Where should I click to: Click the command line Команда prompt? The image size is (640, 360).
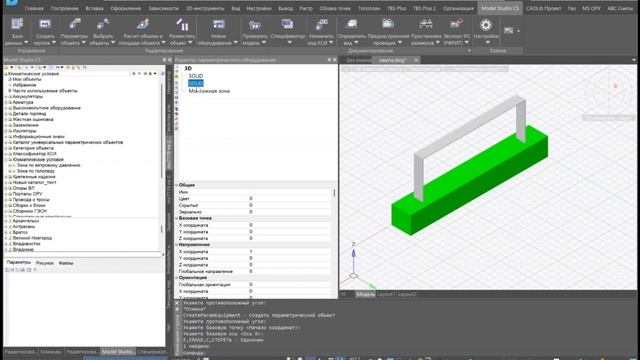[x=194, y=353]
